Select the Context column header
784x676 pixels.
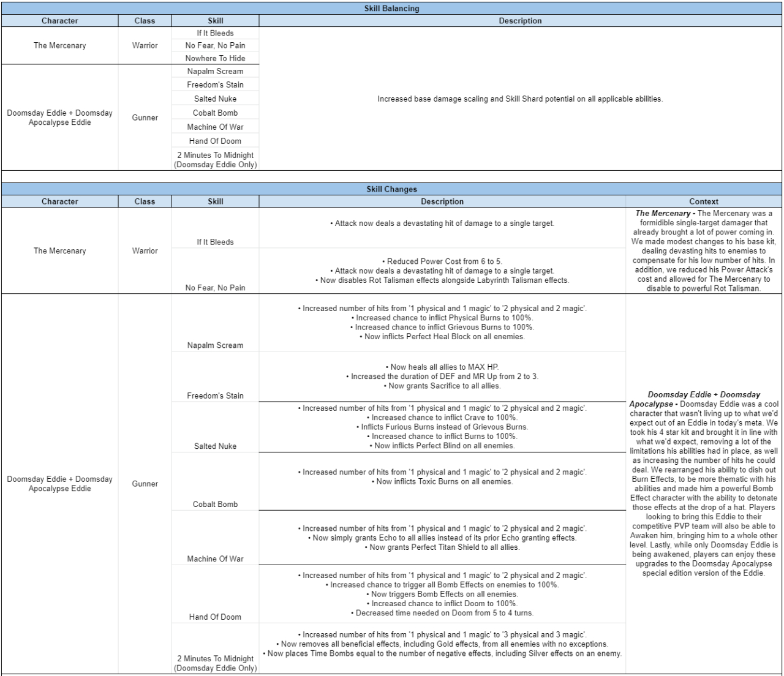(x=703, y=201)
